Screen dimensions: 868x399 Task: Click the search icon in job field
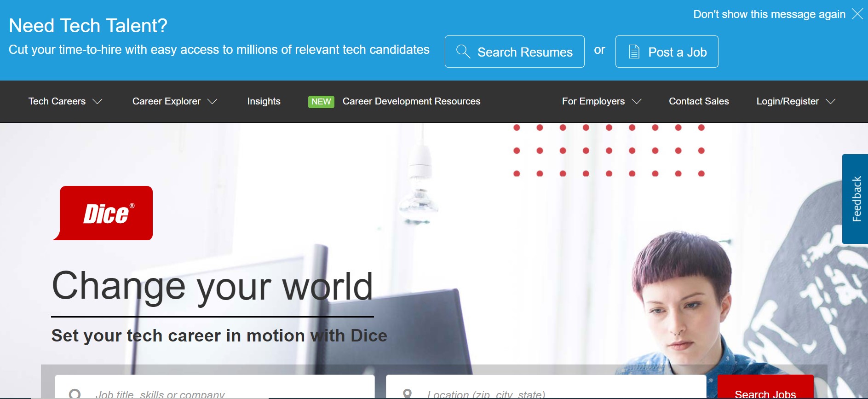[x=75, y=394]
